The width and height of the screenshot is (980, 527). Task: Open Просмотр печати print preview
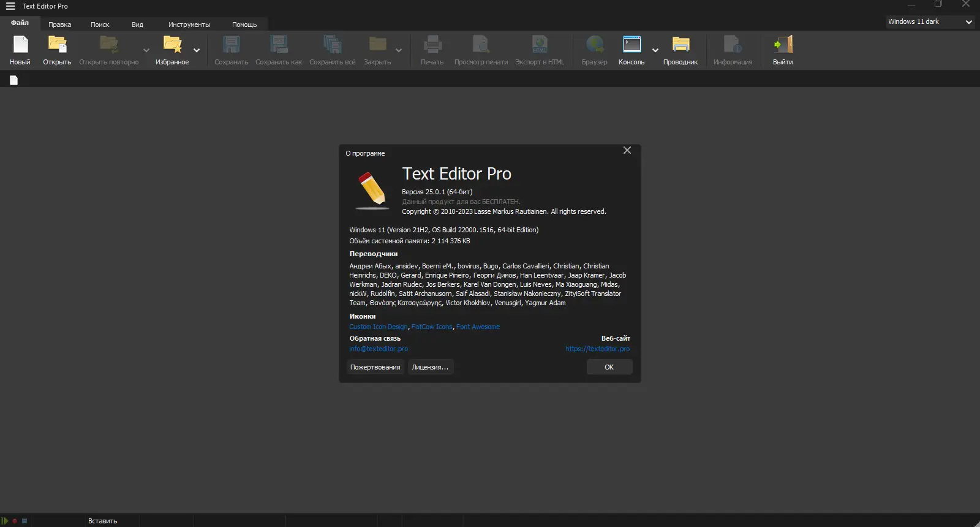pos(481,45)
